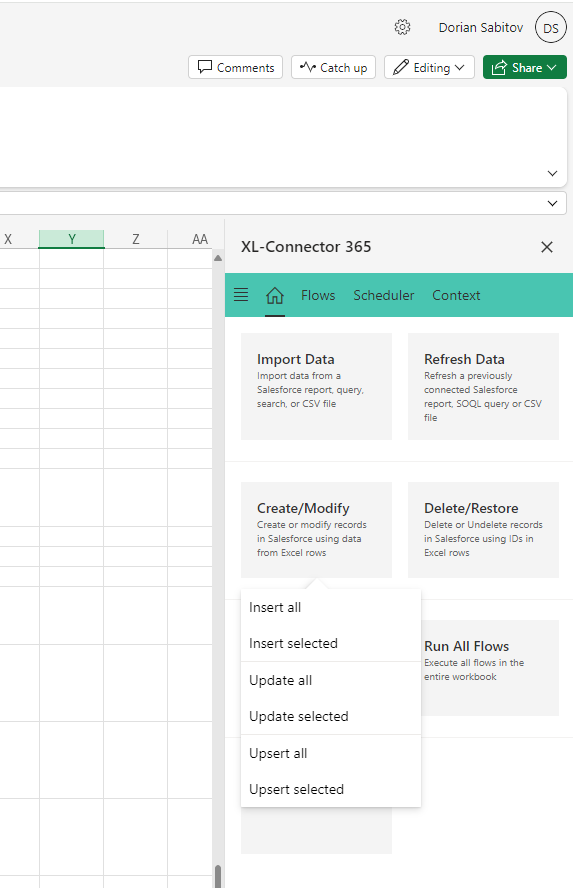Screen dimensions: 573x888
Task: Open the Editing mode dropdown
Action: pos(429,67)
